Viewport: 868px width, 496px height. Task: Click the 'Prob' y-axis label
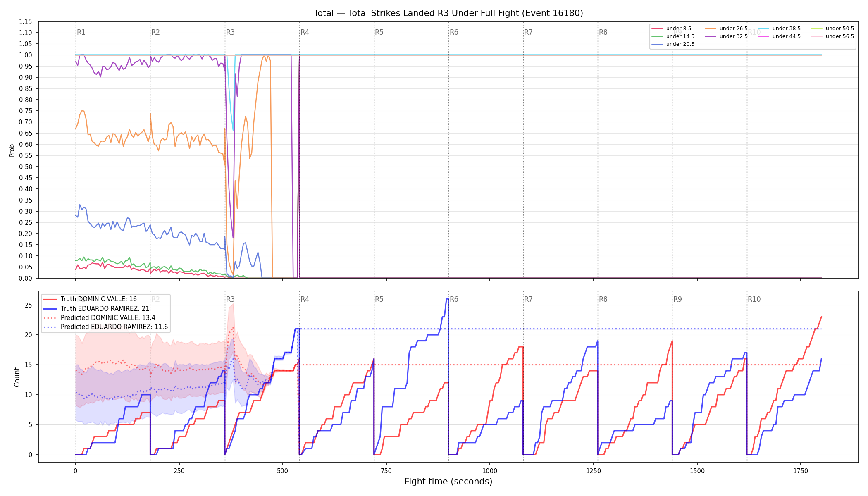pyautogui.click(x=12, y=150)
